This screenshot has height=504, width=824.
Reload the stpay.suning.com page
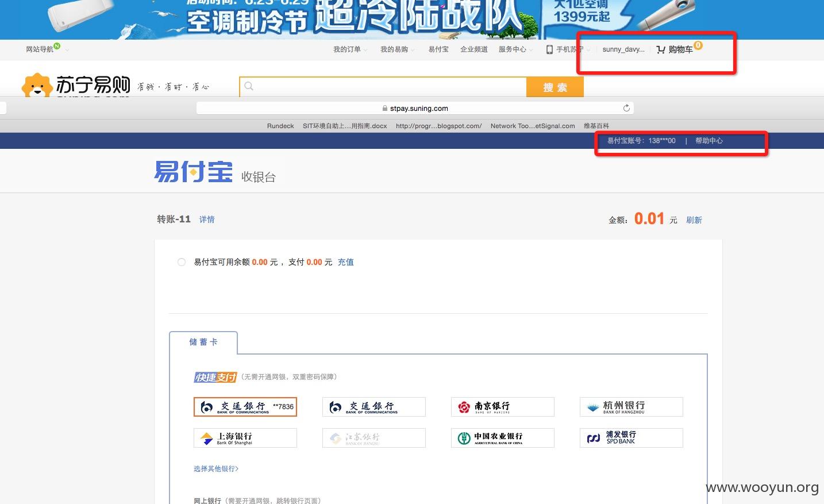point(626,108)
